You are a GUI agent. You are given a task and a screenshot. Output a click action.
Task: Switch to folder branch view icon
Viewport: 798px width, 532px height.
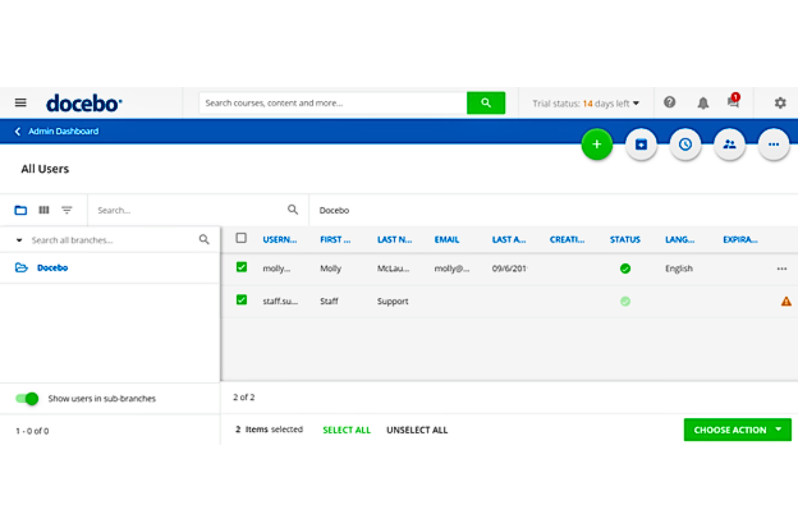(20, 210)
